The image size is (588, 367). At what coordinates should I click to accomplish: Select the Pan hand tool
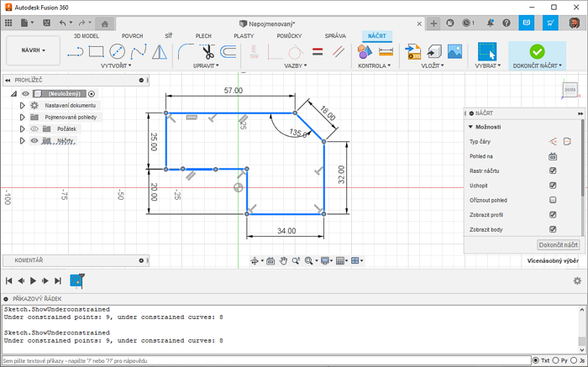[x=283, y=261]
